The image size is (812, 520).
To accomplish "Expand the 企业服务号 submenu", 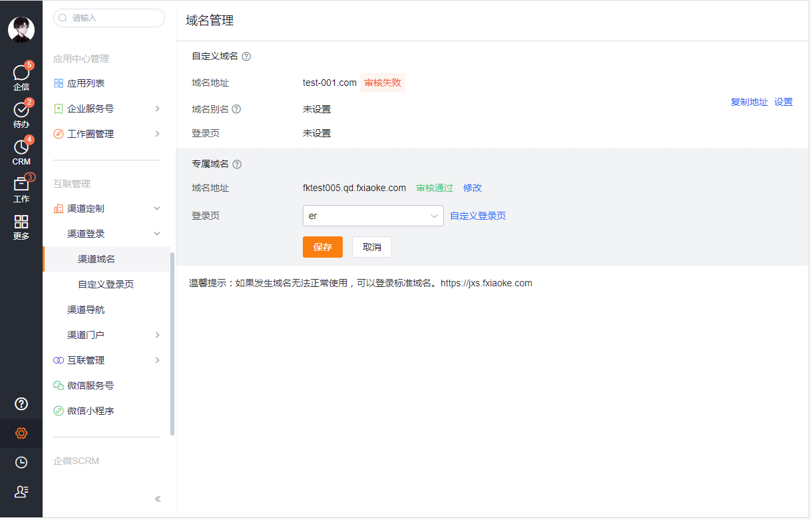I will (x=157, y=109).
